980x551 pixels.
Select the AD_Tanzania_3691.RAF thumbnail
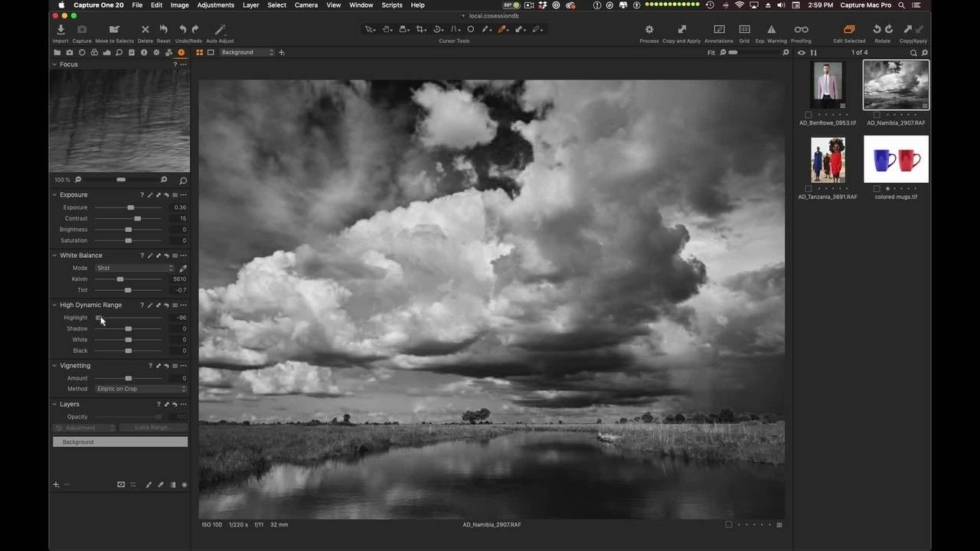click(x=828, y=160)
